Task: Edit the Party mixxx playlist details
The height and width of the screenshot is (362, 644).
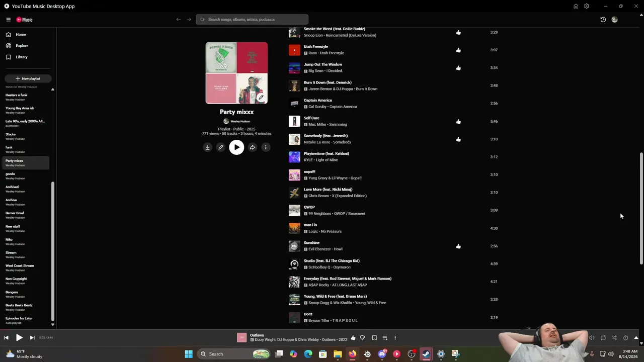Action: click(220, 147)
